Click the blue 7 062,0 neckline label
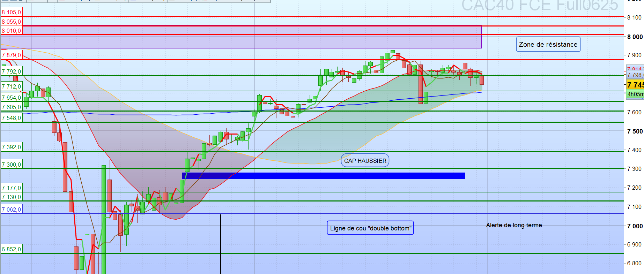 (x=12, y=210)
